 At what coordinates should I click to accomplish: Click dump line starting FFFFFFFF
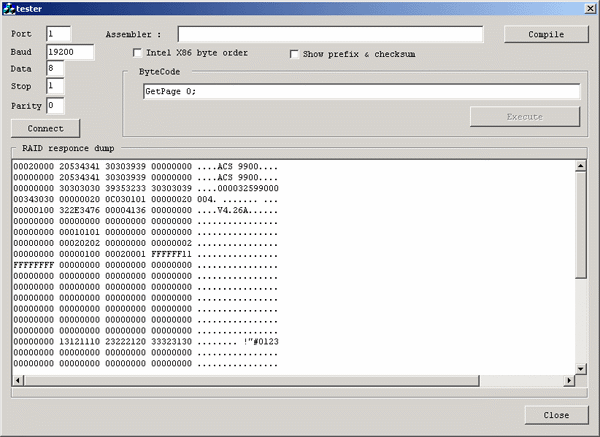[146, 265]
